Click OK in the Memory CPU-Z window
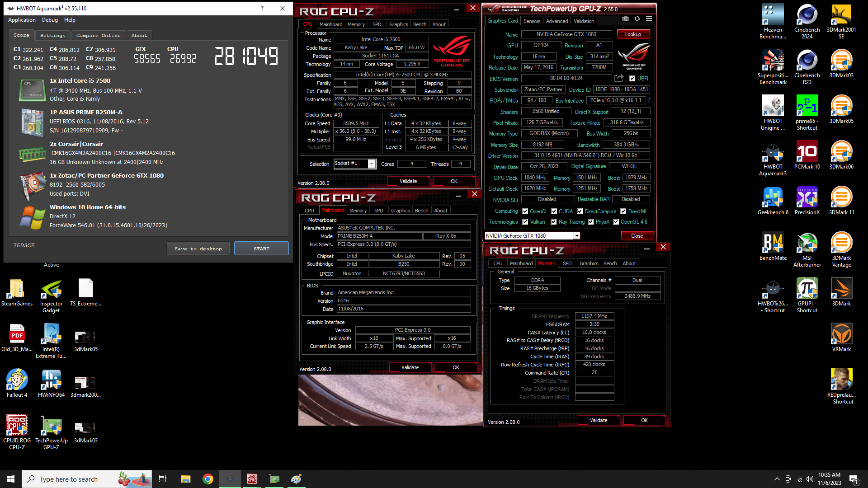 tap(644, 420)
